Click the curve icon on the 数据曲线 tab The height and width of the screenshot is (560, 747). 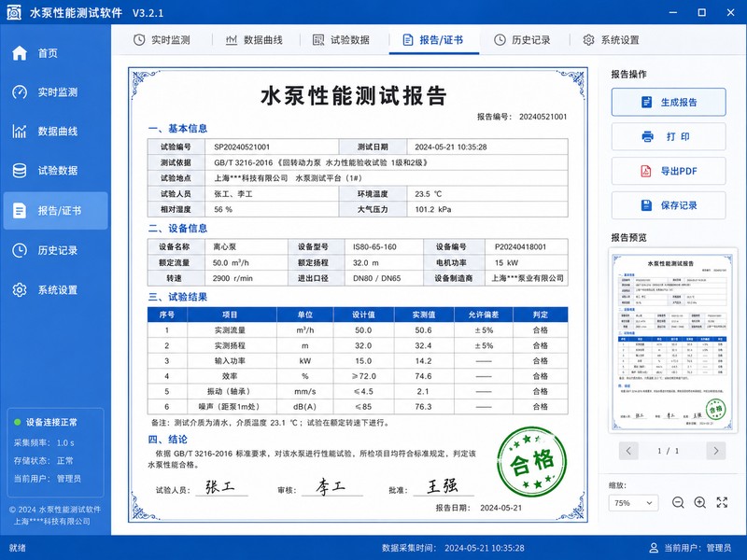point(231,40)
